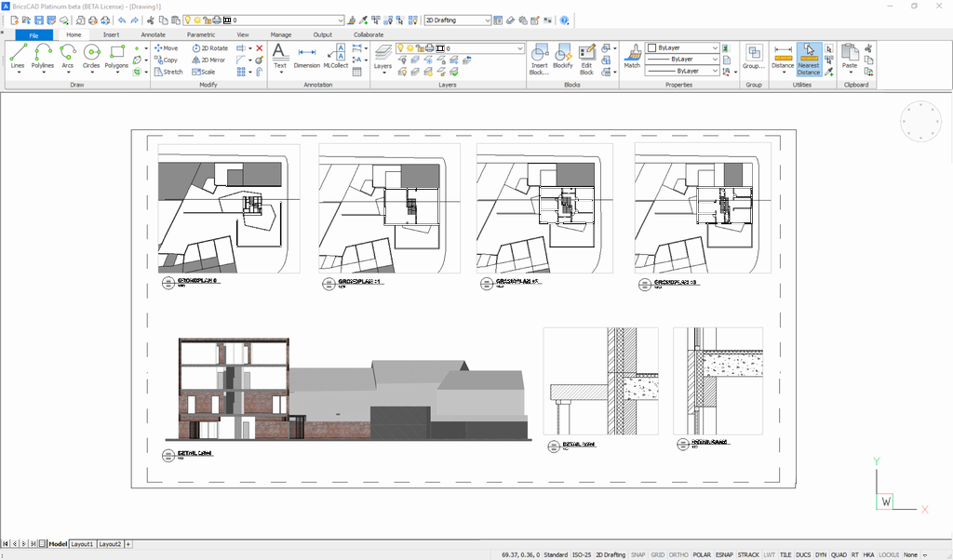Click the Insert Block icon
Image resolution: width=953 pixels, height=560 pixels.
539,59
